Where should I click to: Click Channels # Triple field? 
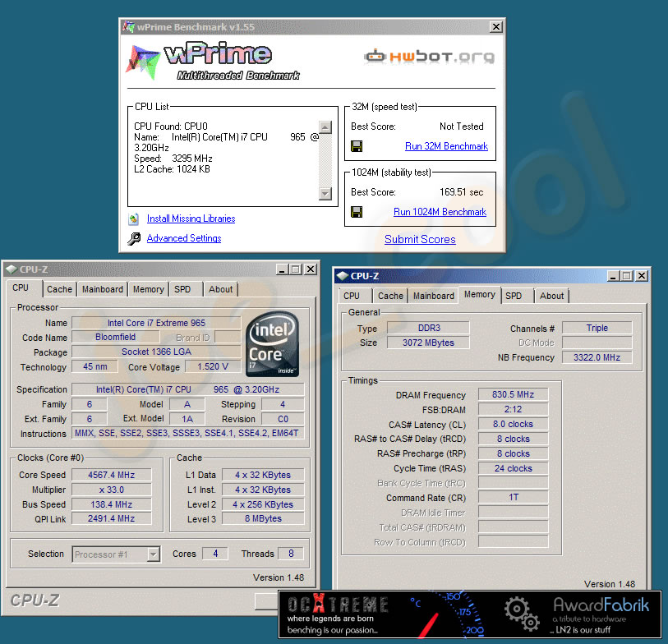597,328
